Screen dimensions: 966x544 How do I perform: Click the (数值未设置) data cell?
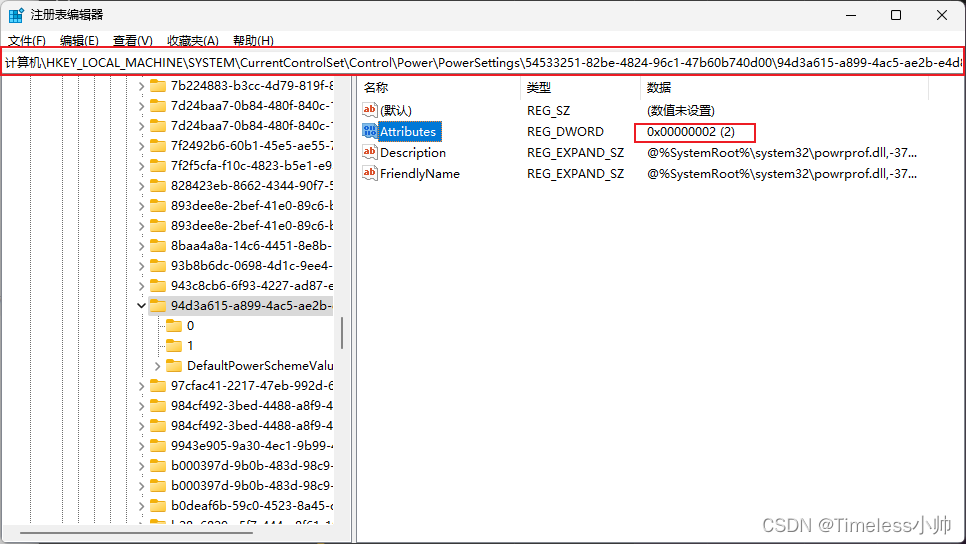[x=680, y=110]
